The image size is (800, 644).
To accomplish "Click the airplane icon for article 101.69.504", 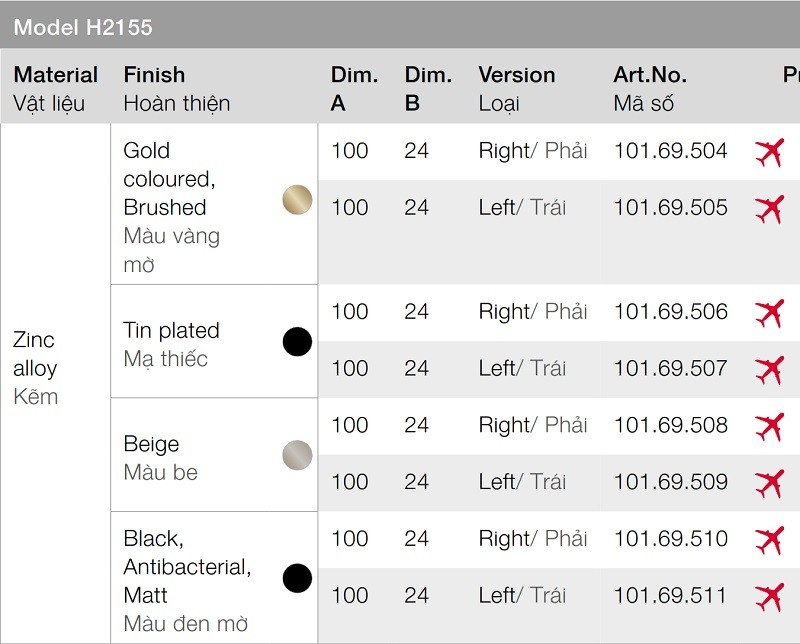I will coord(769,152).
